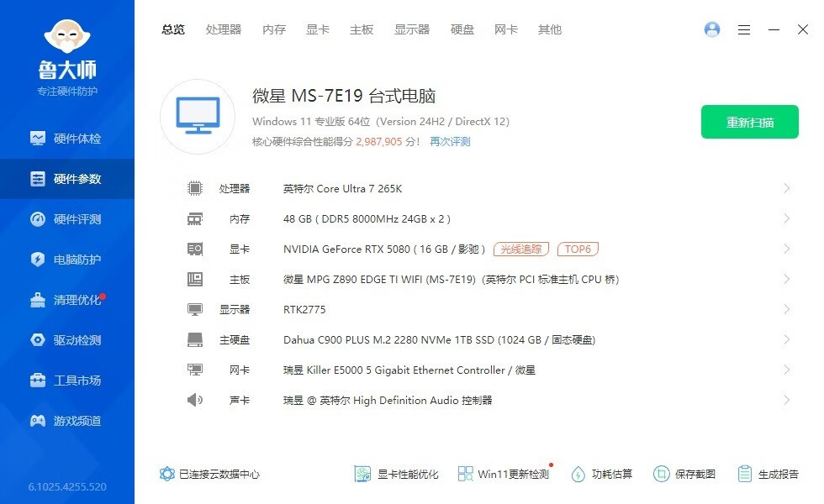Click 生成报告 to generate report
Screen dimensions: 824x504
coord(768,474)
